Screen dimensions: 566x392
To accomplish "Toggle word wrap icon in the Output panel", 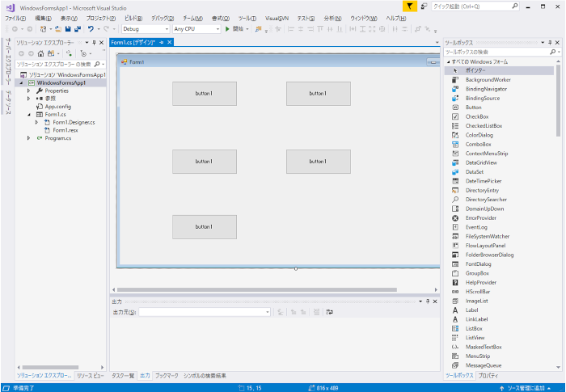I will (x=329, y=311).
